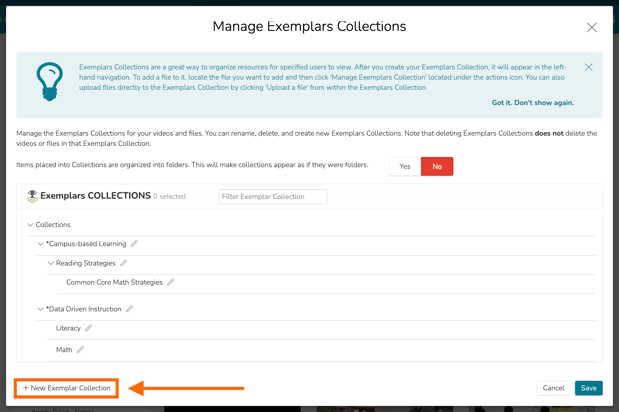Dismiss the info banner with its X
The image size is (619, 412).
588,68
